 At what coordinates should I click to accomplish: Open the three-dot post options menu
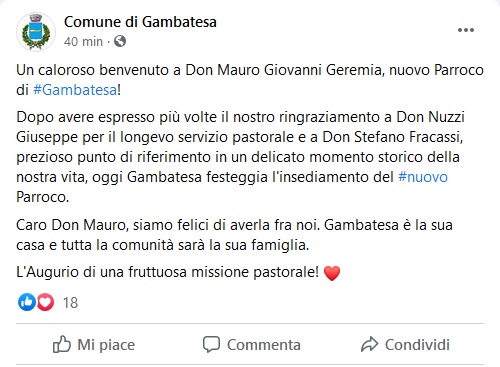coord(466,30)
